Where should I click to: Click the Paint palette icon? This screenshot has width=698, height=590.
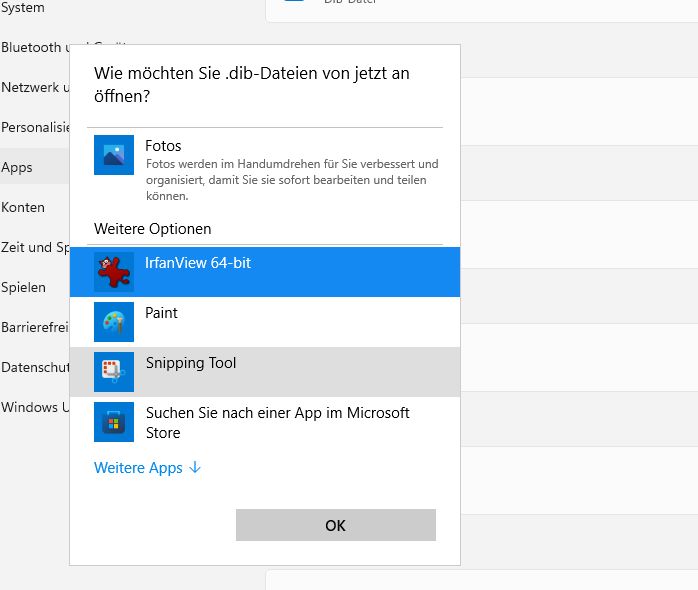point(114,322)
